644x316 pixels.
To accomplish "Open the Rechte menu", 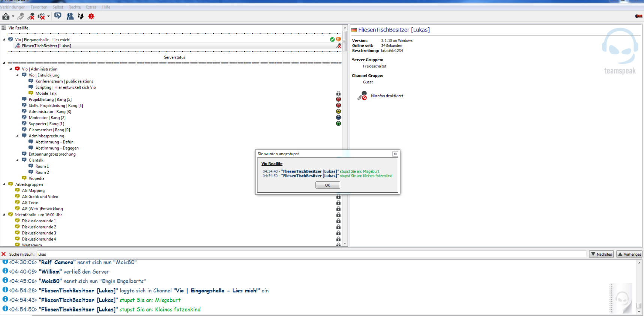I will click(75, 7).
